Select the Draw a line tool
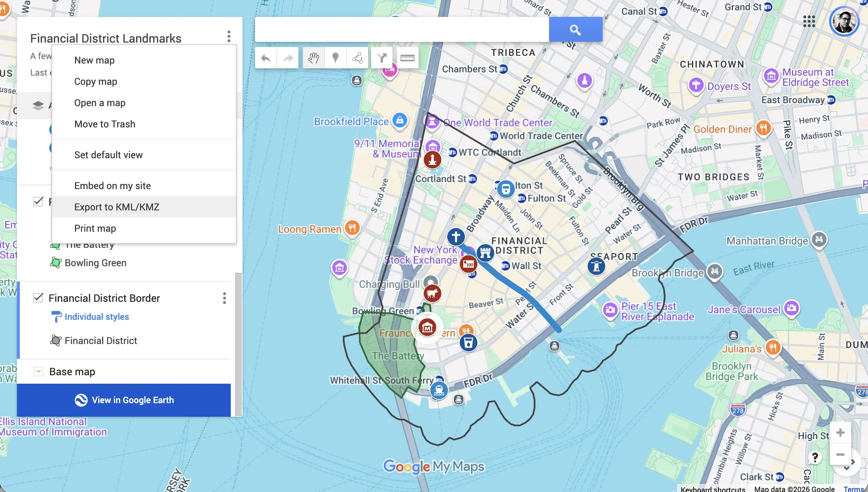The width and height of the screenshot is (868, 492). pos(357,58)
